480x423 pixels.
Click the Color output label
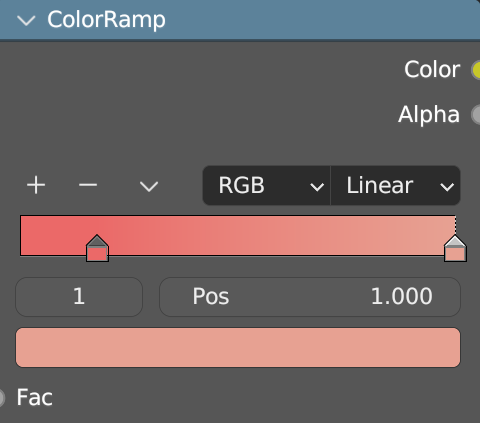click(x=432, y=69)
